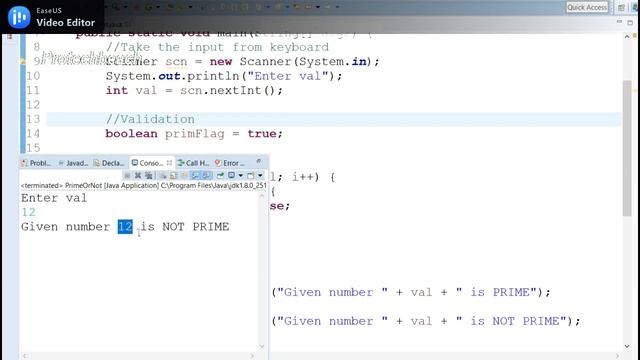Pin the Console view
Viewport: 640px width, 360px height.
tap(220, 176)
